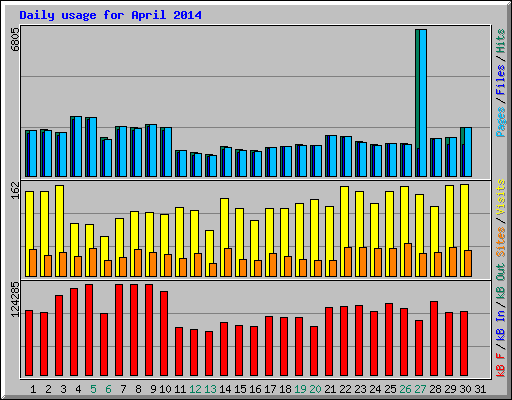
Task: Click the 6805 axis value
Action: 15,39
